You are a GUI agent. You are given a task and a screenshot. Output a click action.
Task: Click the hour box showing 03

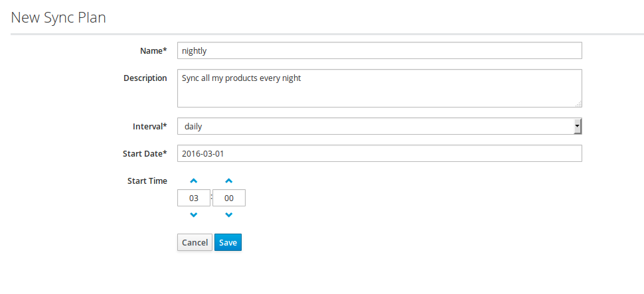[194, 198]
